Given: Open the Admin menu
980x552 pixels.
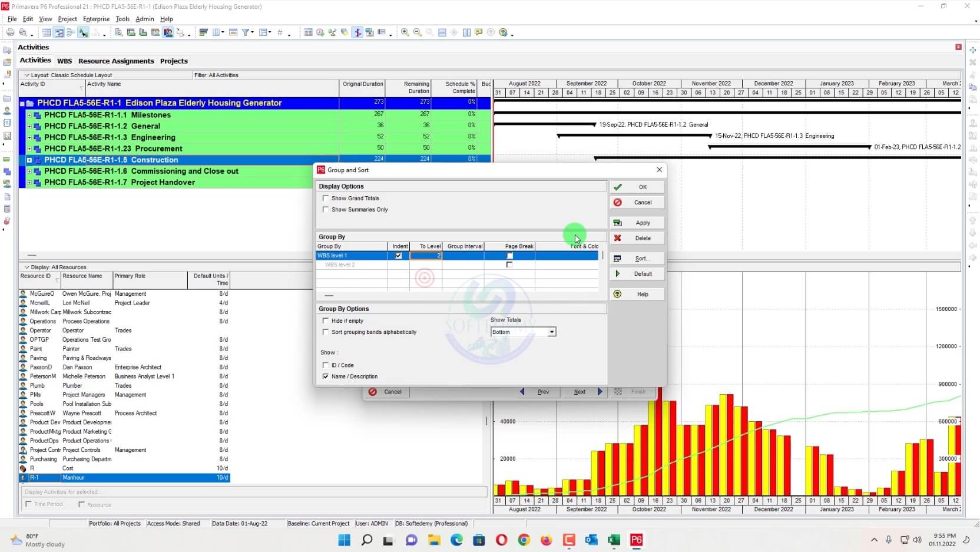Looking at the screenshot, I should (x=145, y=19).
